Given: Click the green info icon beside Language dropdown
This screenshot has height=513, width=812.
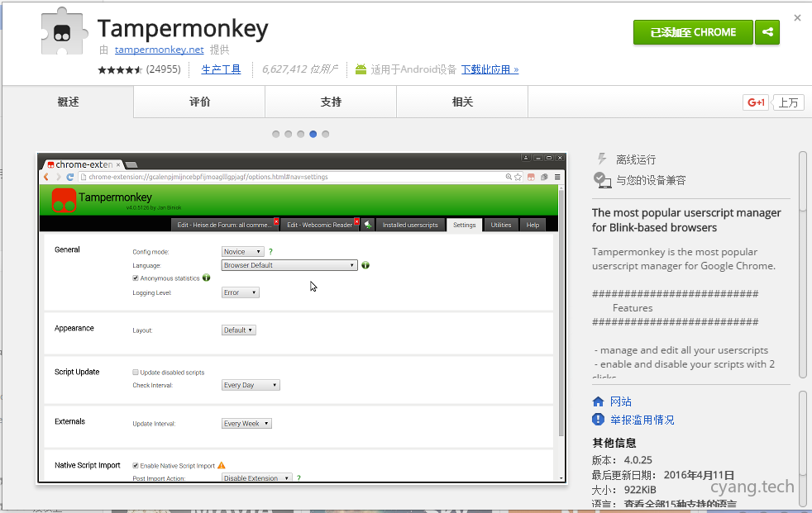Looking at the screenshot, I should (x=365, y=265).
